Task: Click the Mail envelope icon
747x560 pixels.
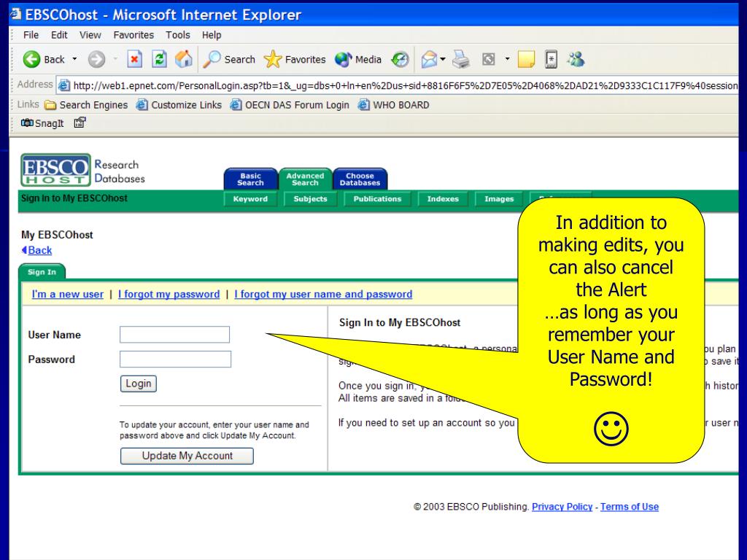Action: click(x=429, y=60)
